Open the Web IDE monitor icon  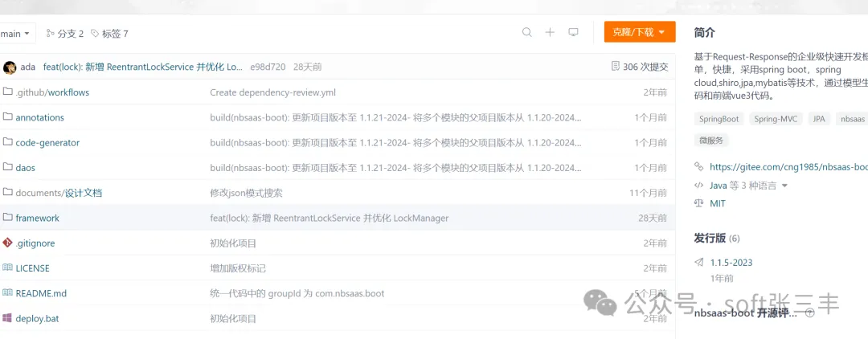click(x=574, y=32)
